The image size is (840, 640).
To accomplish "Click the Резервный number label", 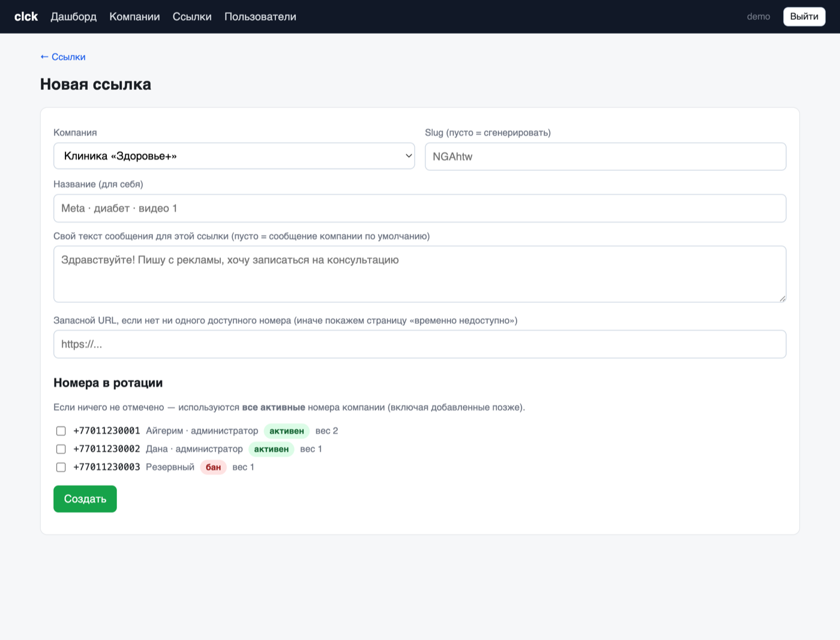I will click(170, 467).
